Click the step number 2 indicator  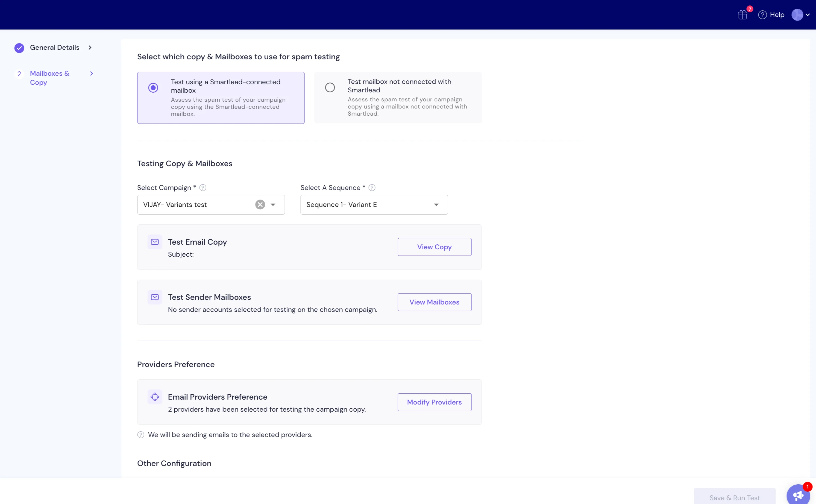(x=19, y=74)
